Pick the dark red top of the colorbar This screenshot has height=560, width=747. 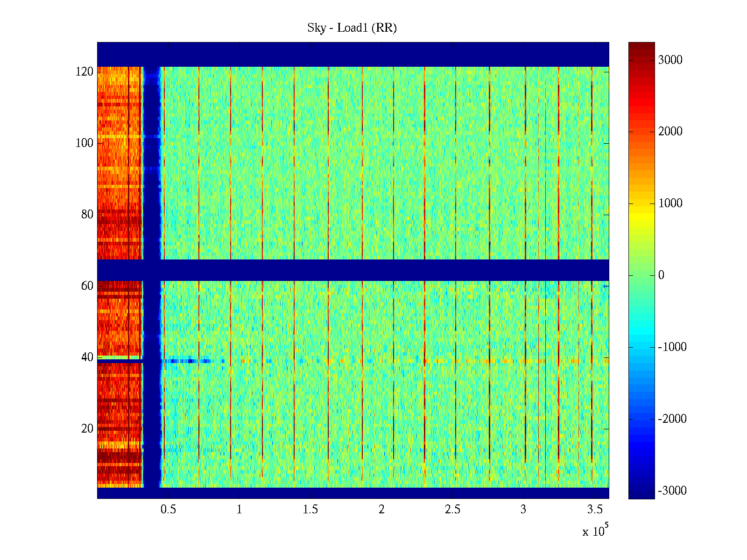pos(641,47)
